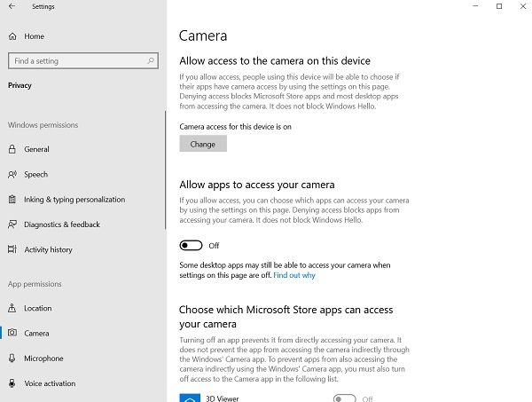Screen dimensions: 532x402
Task: Focus the Find a setting search box
Action: pos(78,61)
